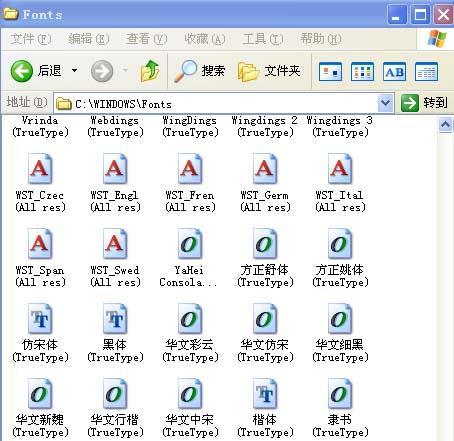The height and width of the screenshot is (441, 454).
Task: Open the address bar dropdown arrow
Action: tap(386, 103)
